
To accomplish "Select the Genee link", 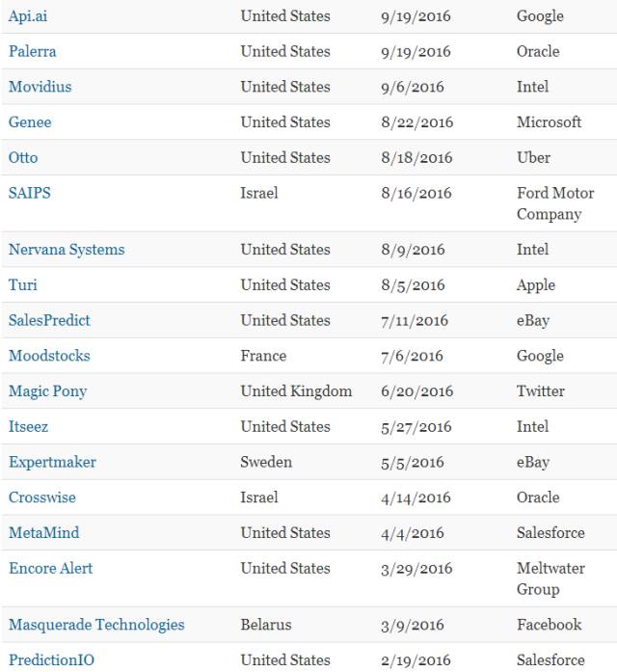I will pyautogui.click(x=30, y=122).
